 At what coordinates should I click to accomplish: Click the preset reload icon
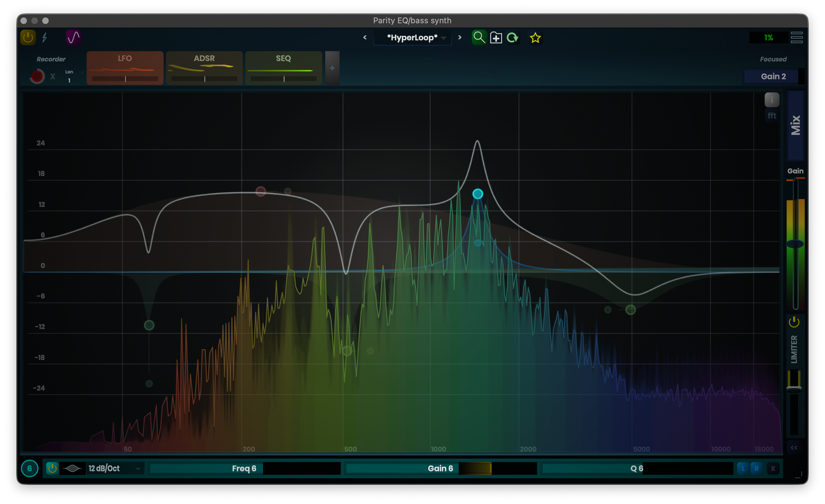click(x=513, y=37)
